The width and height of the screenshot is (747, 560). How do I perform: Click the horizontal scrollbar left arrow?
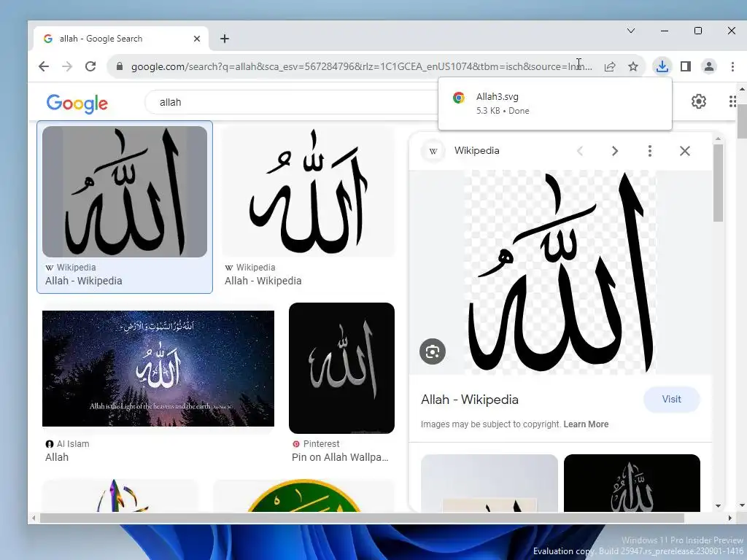pyautogui.click(x=34, y=518)
